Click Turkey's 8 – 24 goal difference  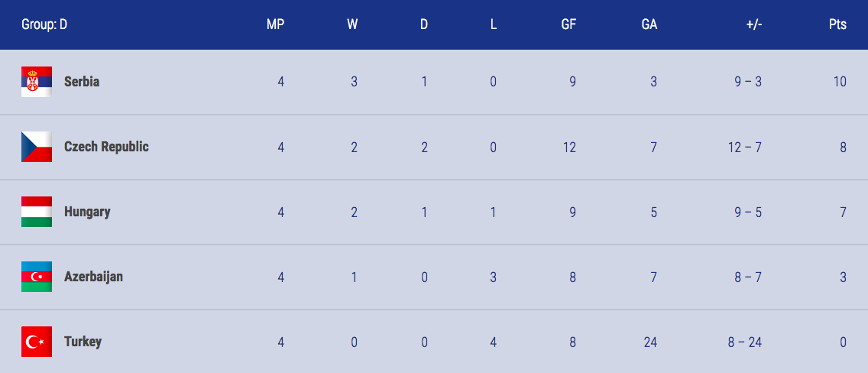coord(744,342)
